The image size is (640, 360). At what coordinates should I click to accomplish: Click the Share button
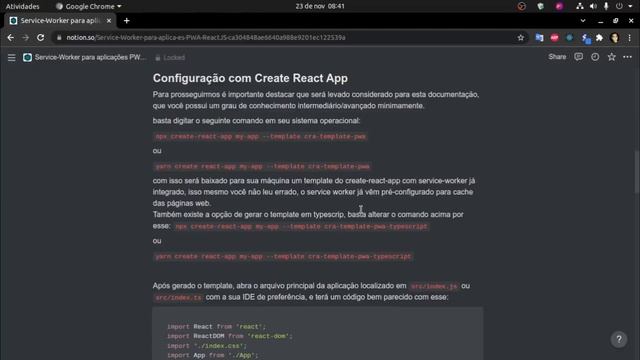tap(557, 57)
